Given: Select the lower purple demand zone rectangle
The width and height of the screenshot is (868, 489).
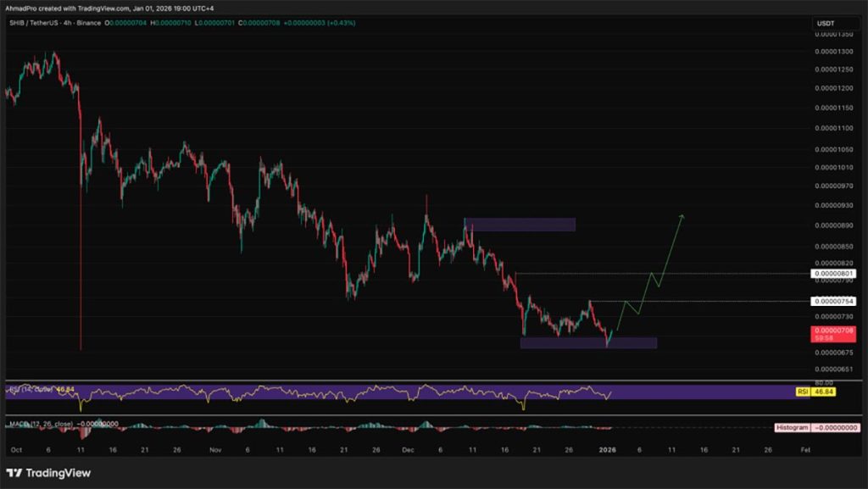Looking at the screenshot, I should point(589,342).
